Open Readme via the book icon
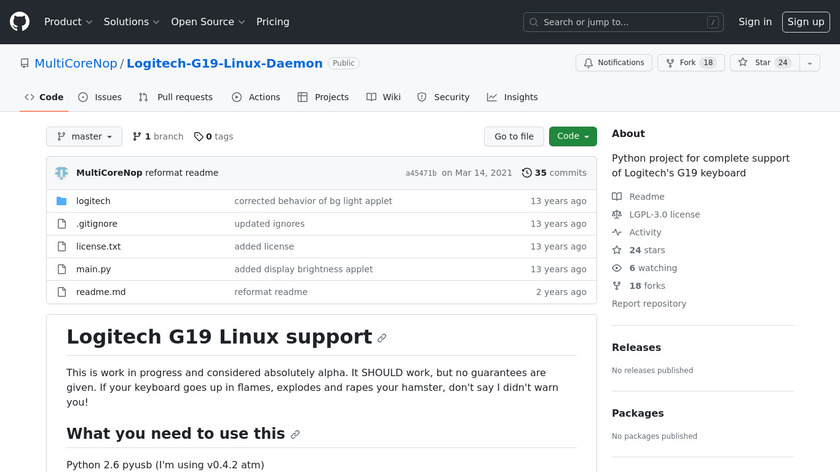The height and width of the screenshot is (472, 840). click(x=617, y=197)
